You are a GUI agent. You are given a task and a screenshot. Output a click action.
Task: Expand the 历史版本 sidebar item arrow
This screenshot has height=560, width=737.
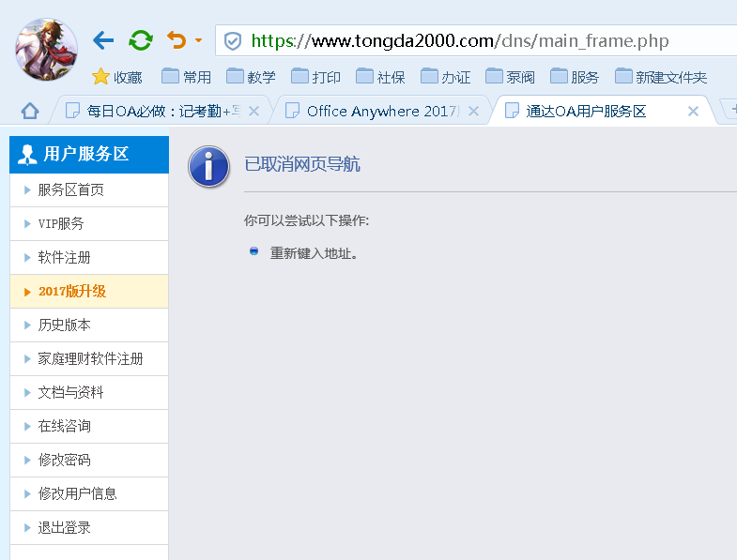(27, 325)
